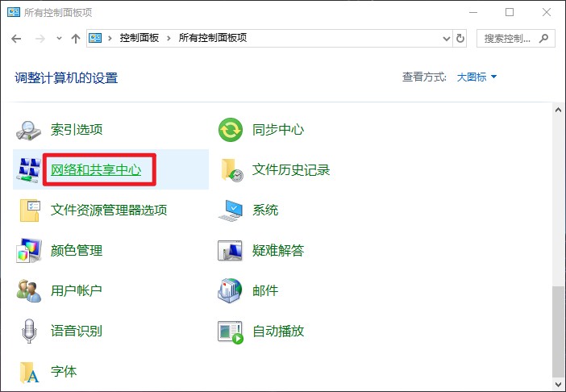Go back with the left arrow
This screenshot has height=392, width=566.
coord(16,38)
